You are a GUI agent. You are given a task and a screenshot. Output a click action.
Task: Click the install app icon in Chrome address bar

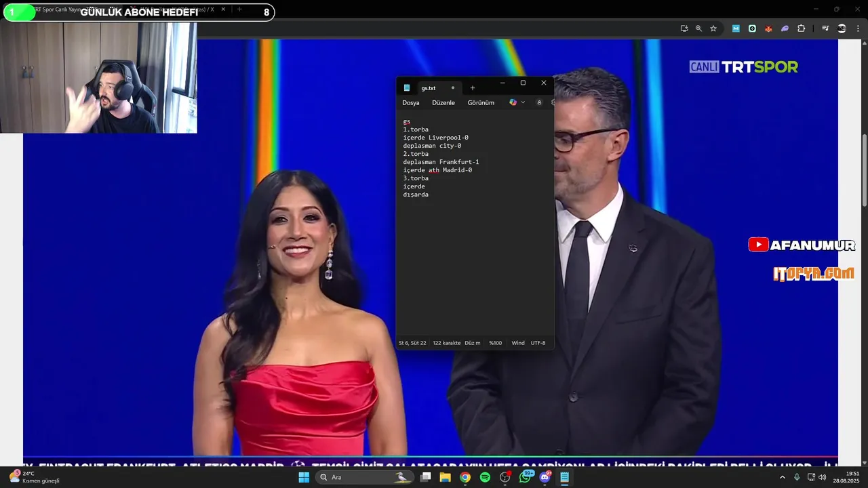click(684, 28)
